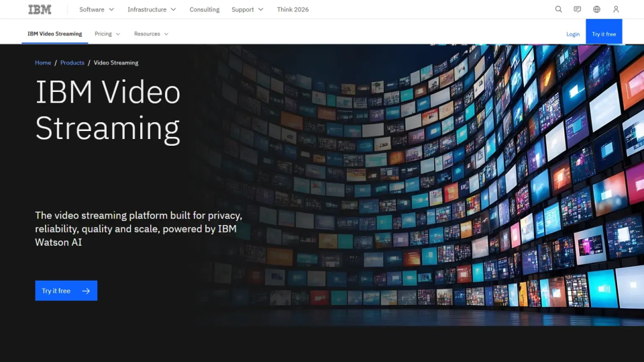
Task: Open the chat contact icon
Action: (577, 9)
